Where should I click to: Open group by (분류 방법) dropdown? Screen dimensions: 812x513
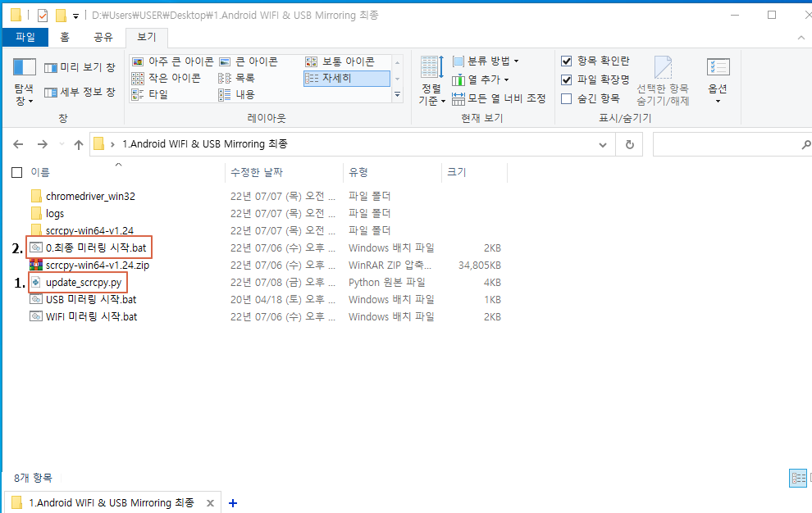pyautogui.click(x=486, y=61)
